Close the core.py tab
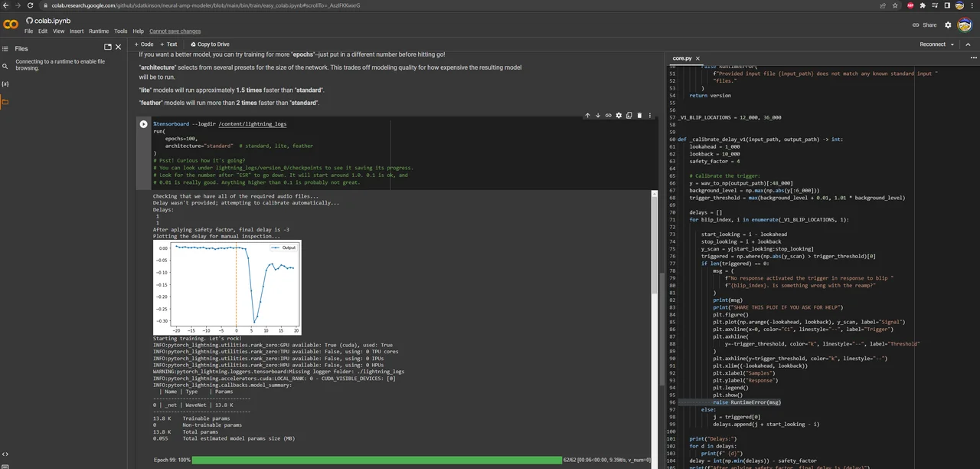Screen dimensions: 980x469 pyautogui.click(x=697, y=58)
